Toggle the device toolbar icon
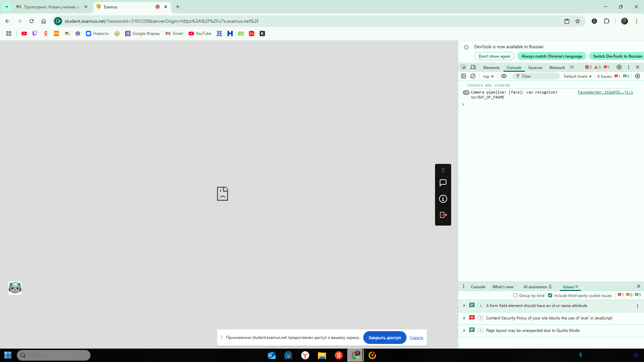The height and width of the screenshot is (362, 644). (473, 67)
